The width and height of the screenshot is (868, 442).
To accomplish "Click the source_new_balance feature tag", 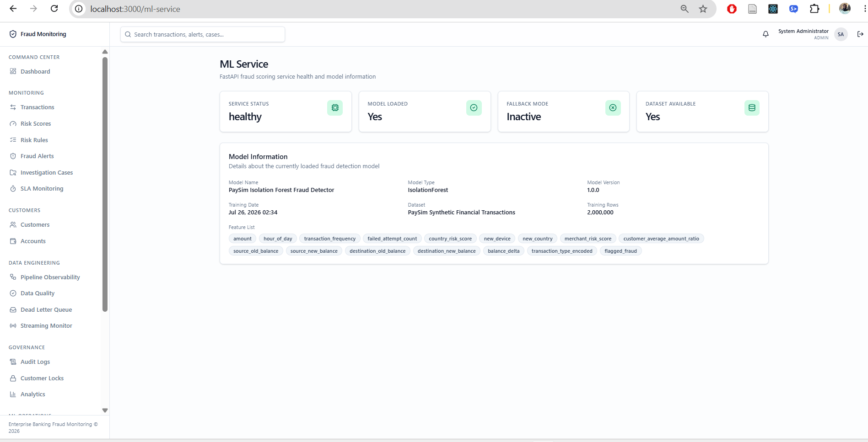I will coord(314,251).
